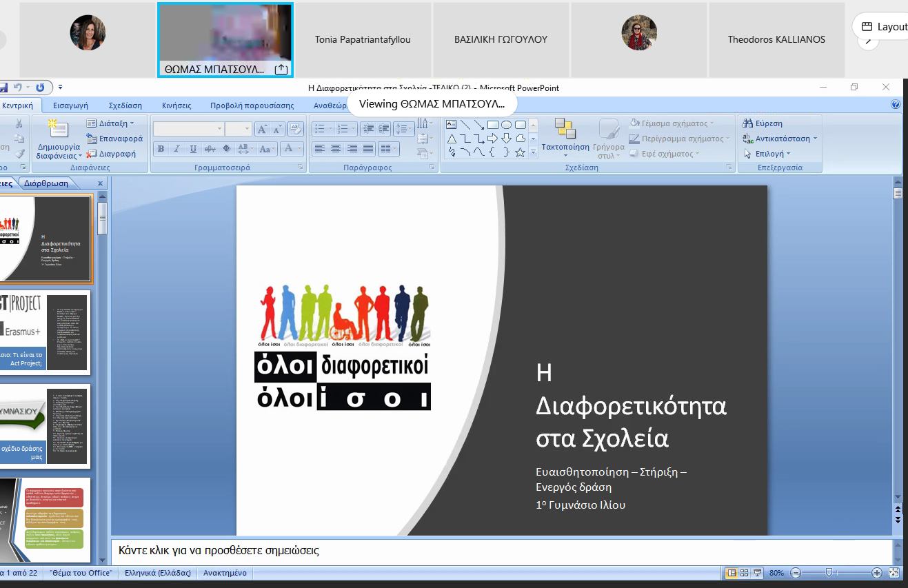The width and height of the screenshot is (908, 588).
Task: Open the line spacing dropdown
Action: (405, 129)
